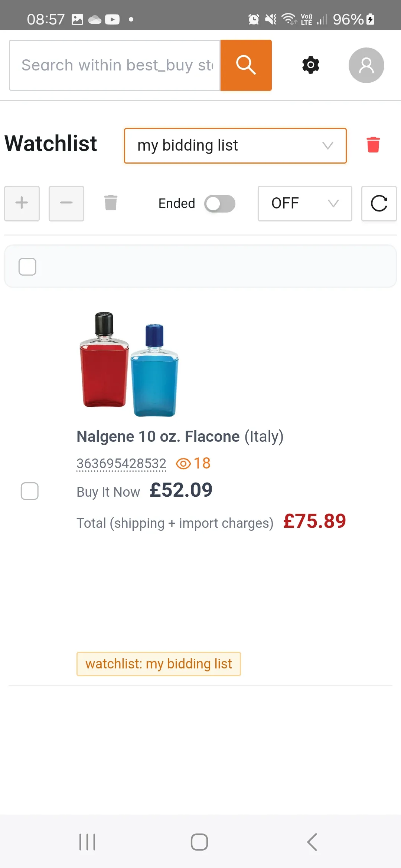Tap the orange search magnifier button
Image resolution: width=401 pixels, height=868 pixels.
pos(246,65)
